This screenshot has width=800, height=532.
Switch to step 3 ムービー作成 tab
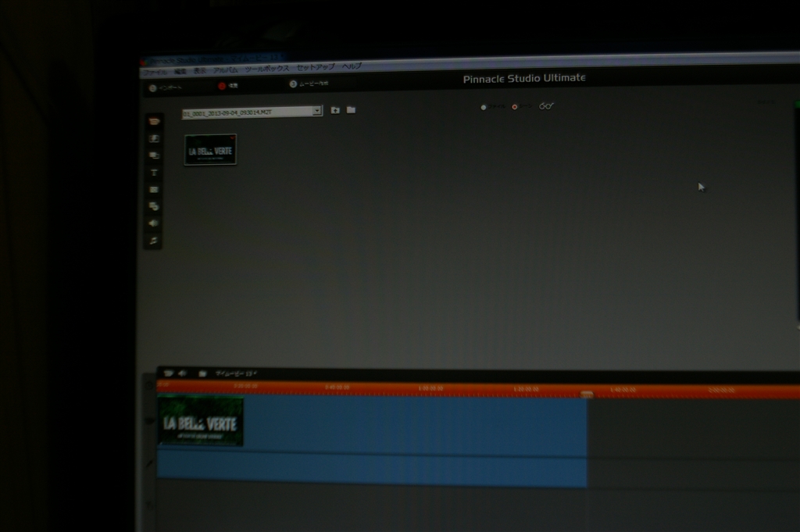309,84
